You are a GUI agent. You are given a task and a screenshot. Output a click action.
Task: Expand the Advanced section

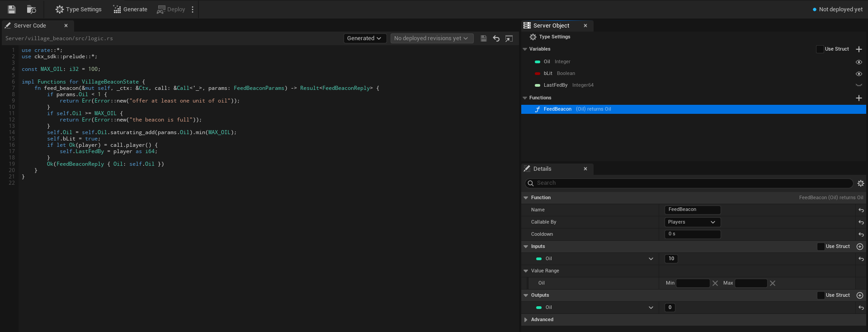coord(525,320)
